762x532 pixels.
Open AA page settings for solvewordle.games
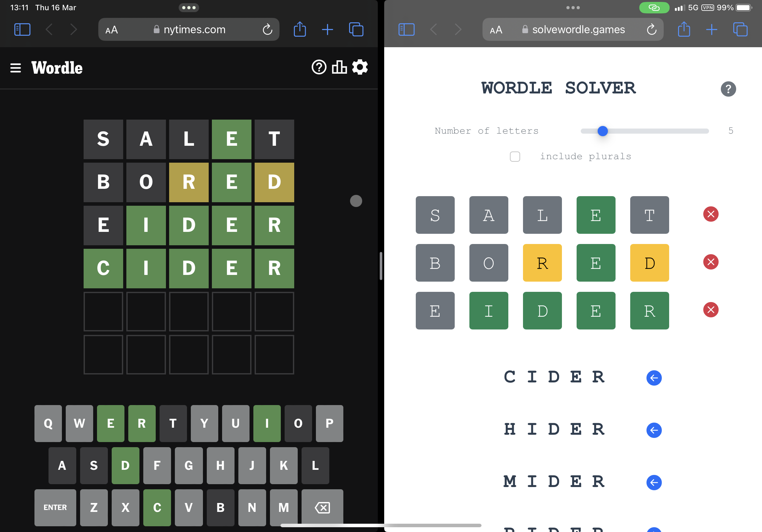point(496,30)
